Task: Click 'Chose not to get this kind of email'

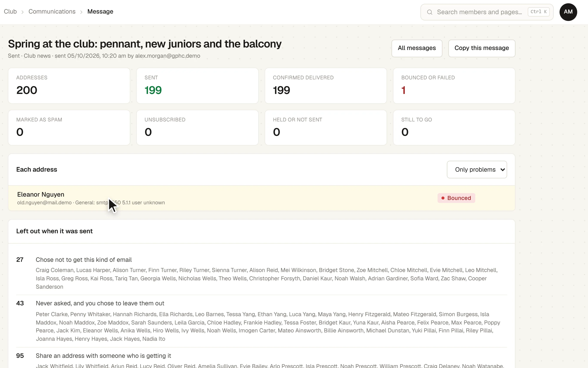Action: [84, 260]
